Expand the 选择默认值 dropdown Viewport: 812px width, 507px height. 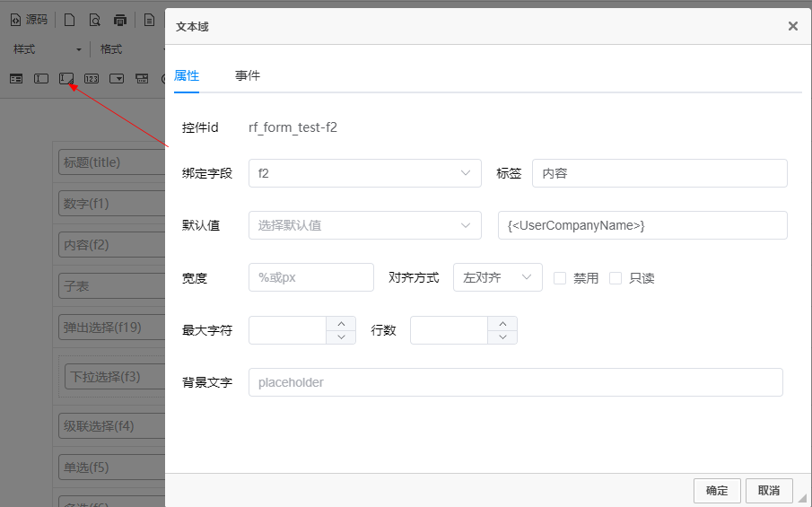point(364,225)
